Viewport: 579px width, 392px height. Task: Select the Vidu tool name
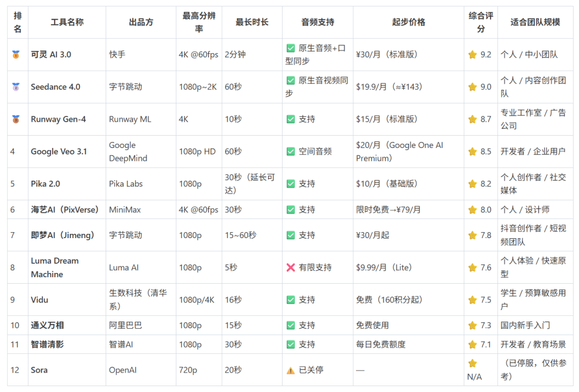click(40, 300)
